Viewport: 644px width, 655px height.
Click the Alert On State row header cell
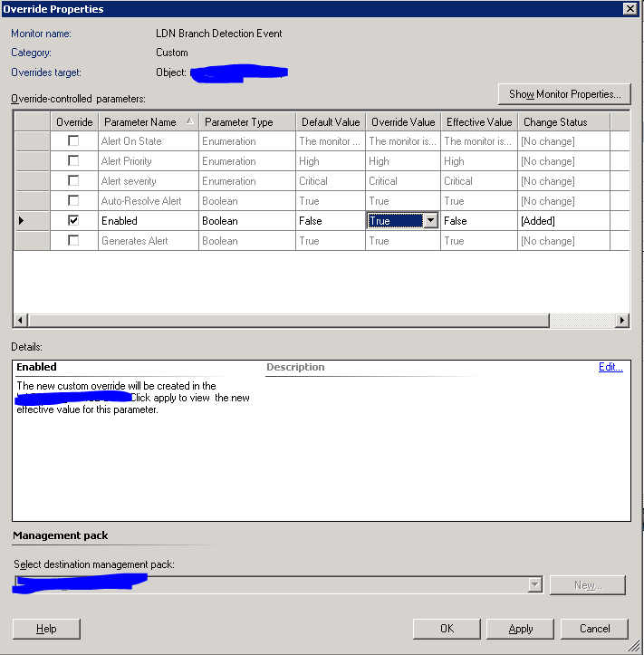coord(33,141)
